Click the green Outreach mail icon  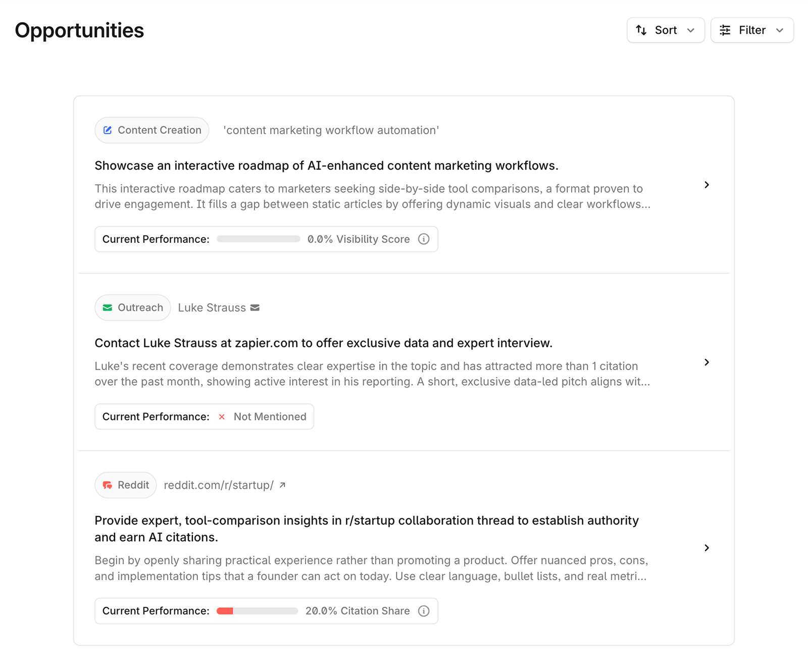(108, 307)
